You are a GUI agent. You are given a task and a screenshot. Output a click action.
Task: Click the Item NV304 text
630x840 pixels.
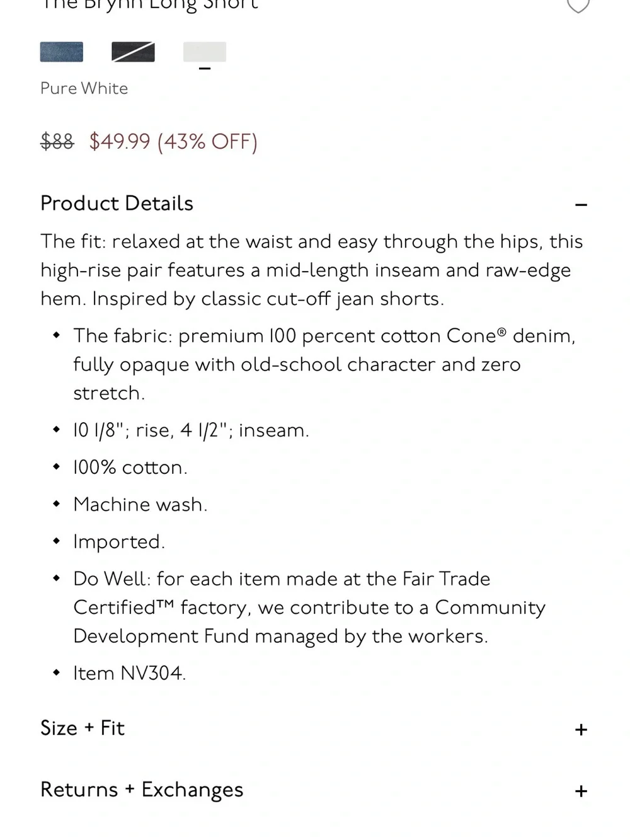(x=129, y=673)
